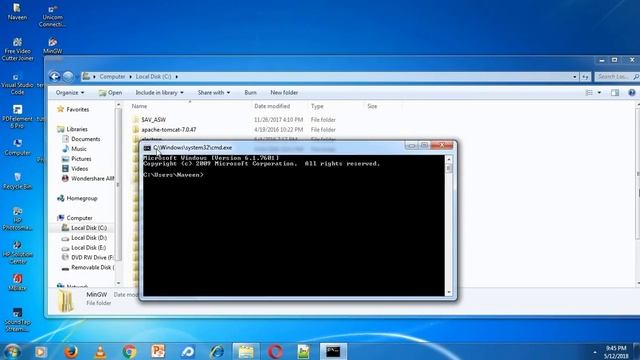
Task: Switch to cmd.exe taskbar button
Action: 333,351
